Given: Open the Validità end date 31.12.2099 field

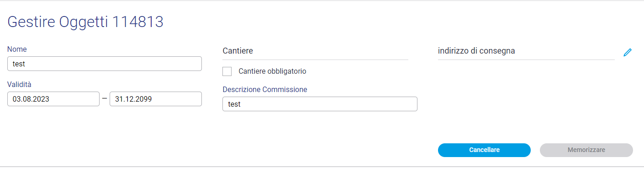Looking at the screenshot, I should coord(156,99).
